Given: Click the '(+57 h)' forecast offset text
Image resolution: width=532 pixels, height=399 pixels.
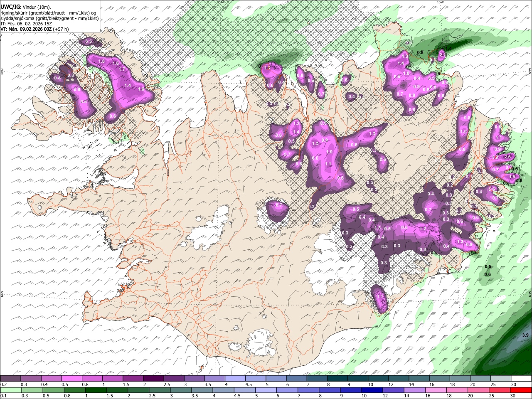Looking at the screenshot, I should click(x=61, y=29).
